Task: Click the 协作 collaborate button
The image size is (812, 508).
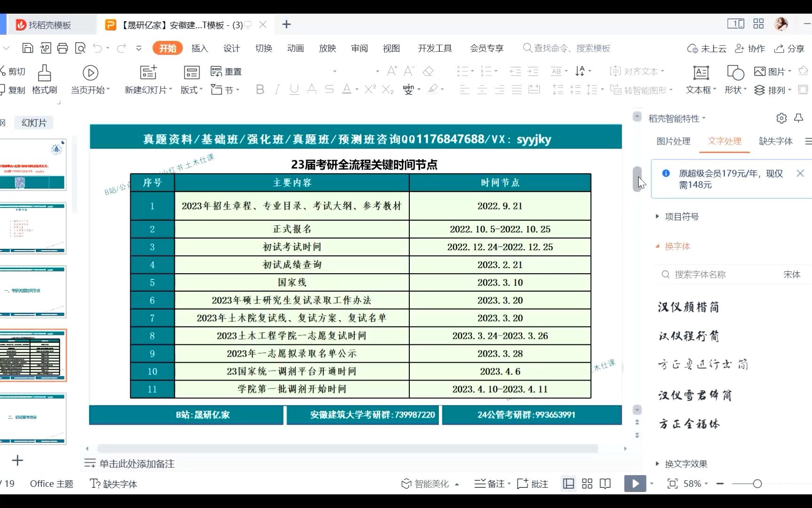Action: coord(750,48)
